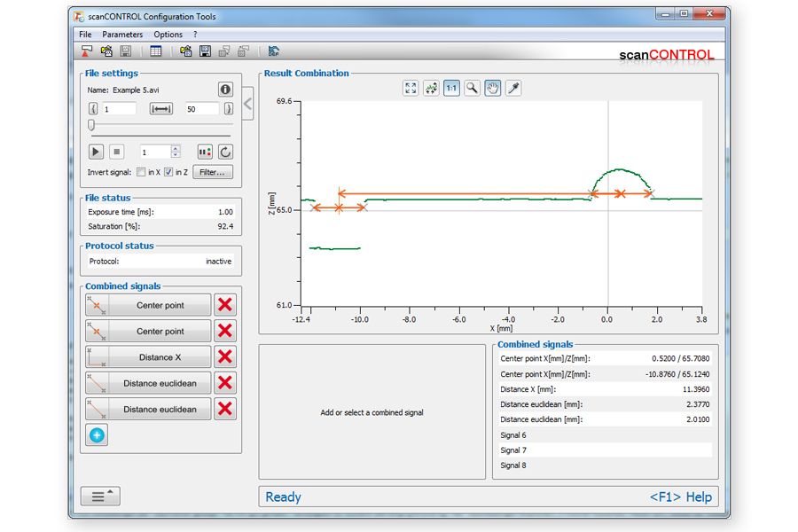Open the Parameters menu
This screenshot has width=798, height=532.
click(122, 35)
